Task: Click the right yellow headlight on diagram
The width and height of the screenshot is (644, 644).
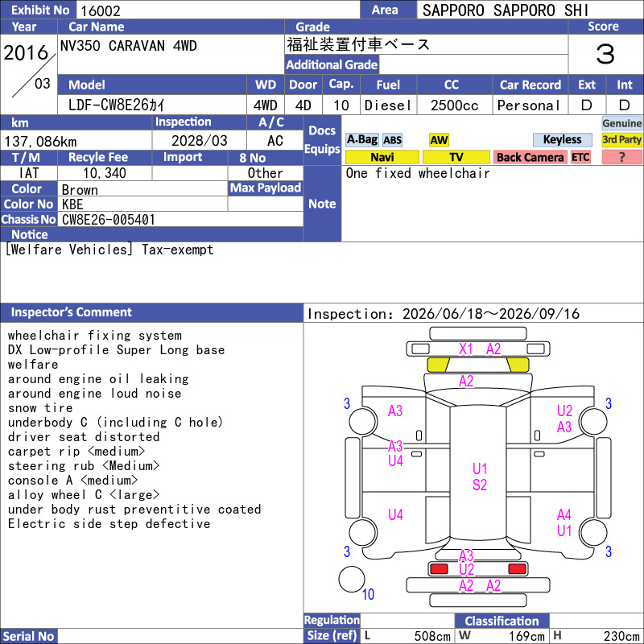Action: [x=518, y=365]
